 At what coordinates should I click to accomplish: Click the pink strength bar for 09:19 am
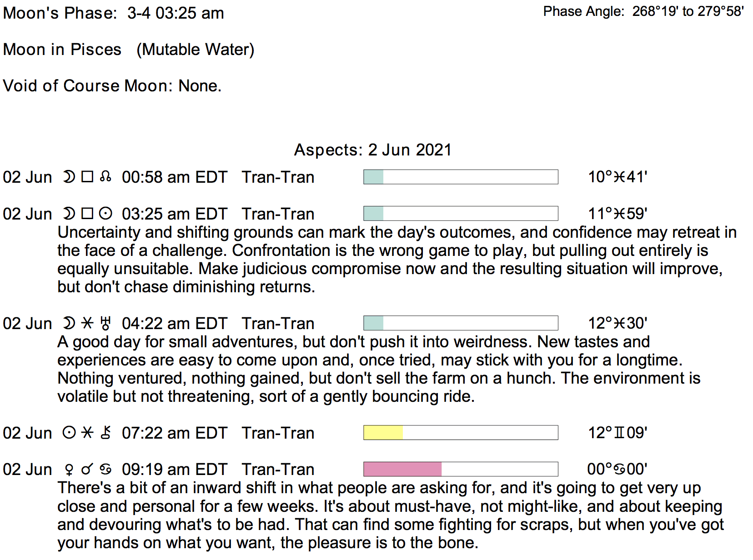tap(402, 469)
